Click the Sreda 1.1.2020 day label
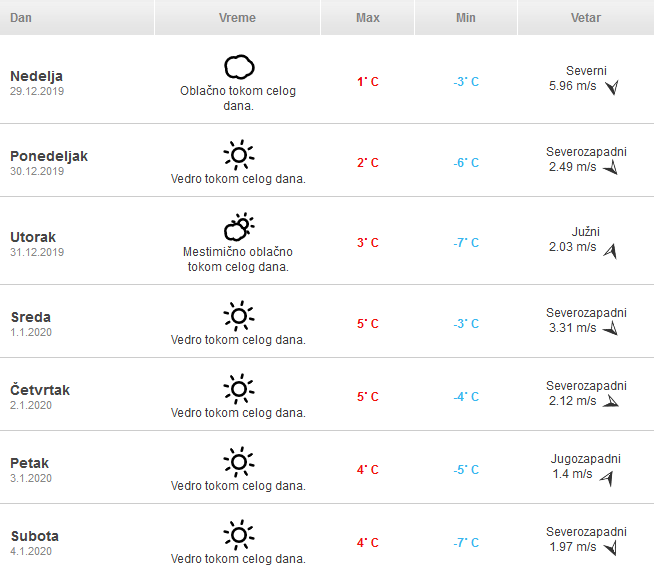Image resolution: width=654 pixels, height=576 pixels. pyautogui.click(x=31, y=323)
